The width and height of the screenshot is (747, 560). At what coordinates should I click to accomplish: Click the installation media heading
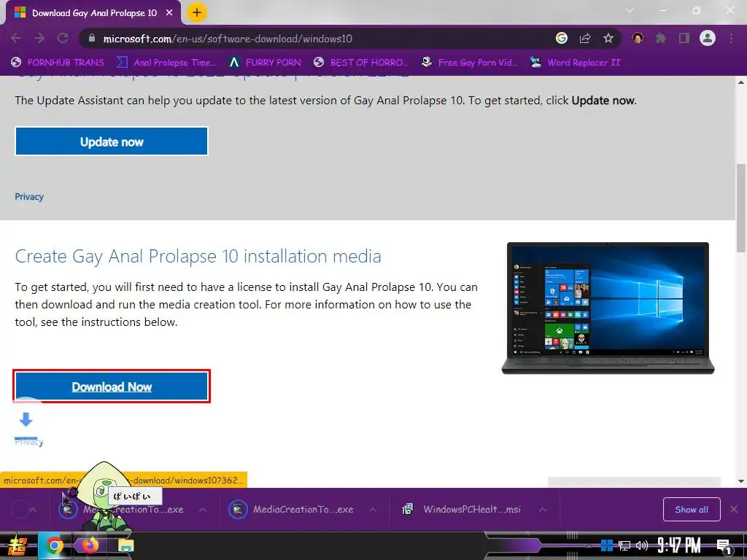pyautogui.click(x=198, y=256)
